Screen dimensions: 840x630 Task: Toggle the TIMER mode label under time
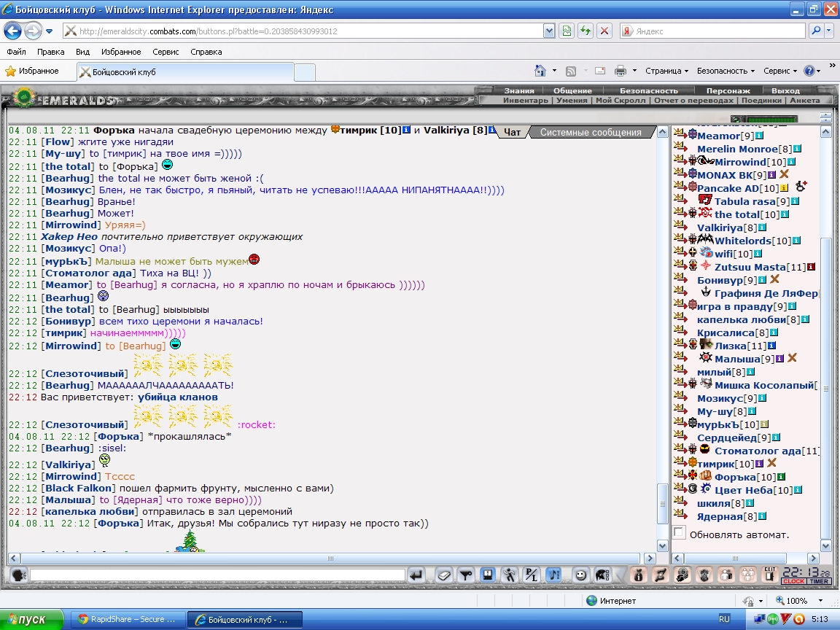pos(819,582)
